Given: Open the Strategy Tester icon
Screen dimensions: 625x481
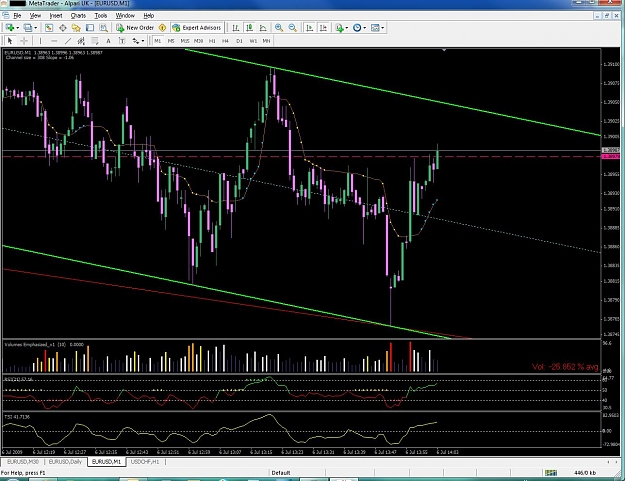Looking at the screenshot, I should [104, 28].
